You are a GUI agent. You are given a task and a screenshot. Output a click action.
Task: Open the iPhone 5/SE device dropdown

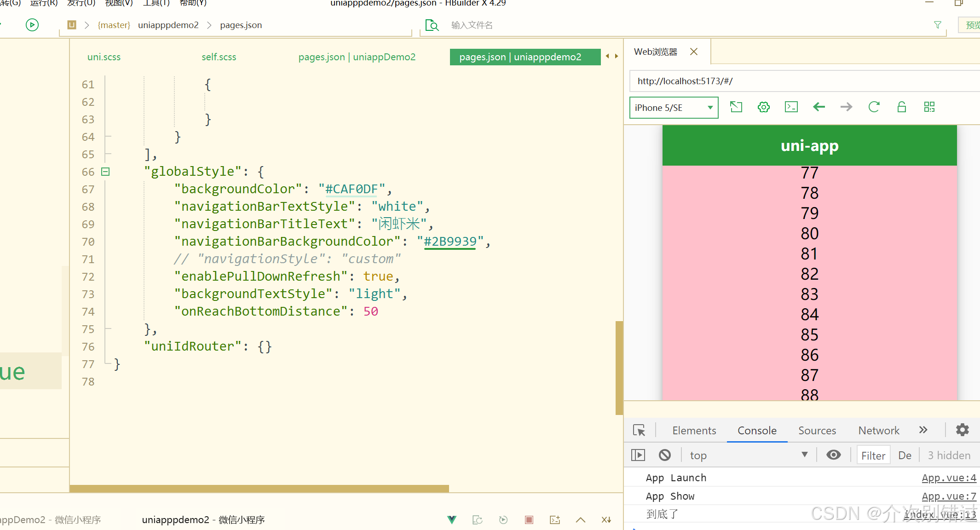click(x=674, y=108)
